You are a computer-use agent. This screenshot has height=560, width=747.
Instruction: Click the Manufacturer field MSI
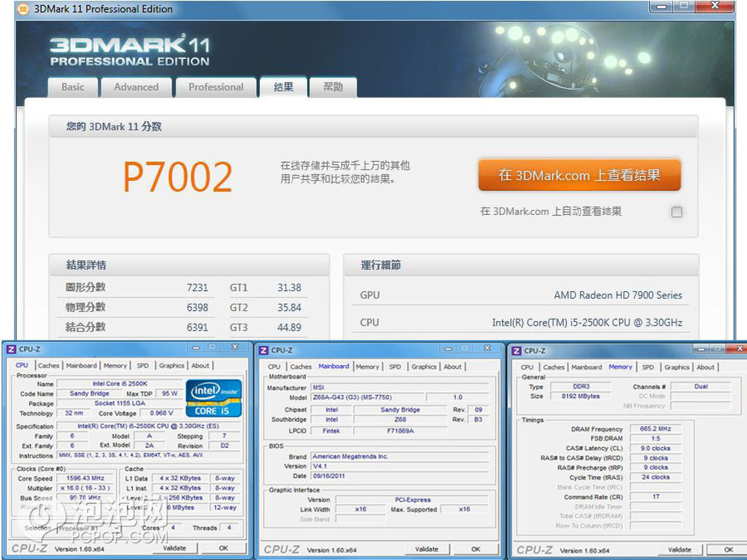tap(400, 387)
